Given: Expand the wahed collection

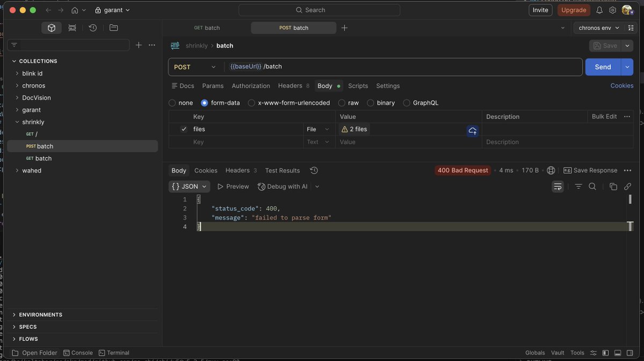Looking at the screenshot, I should [x=17, y=171].
